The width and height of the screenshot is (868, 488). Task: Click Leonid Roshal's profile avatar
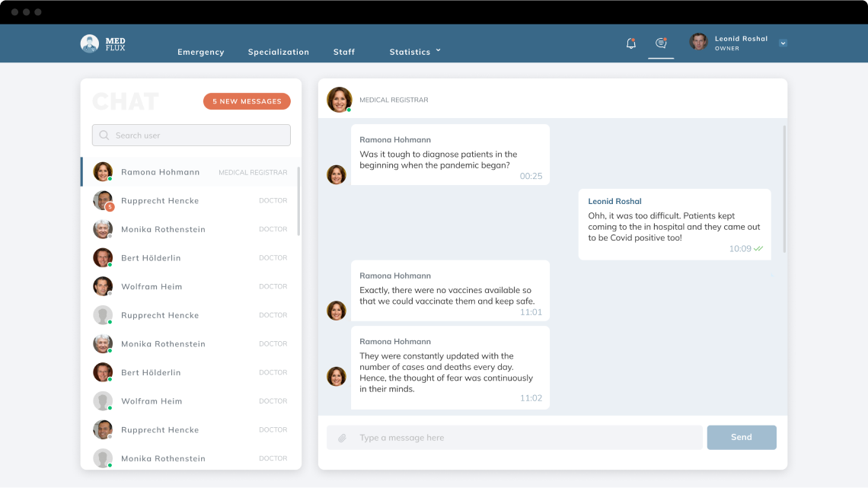click(x=698, y=43)
